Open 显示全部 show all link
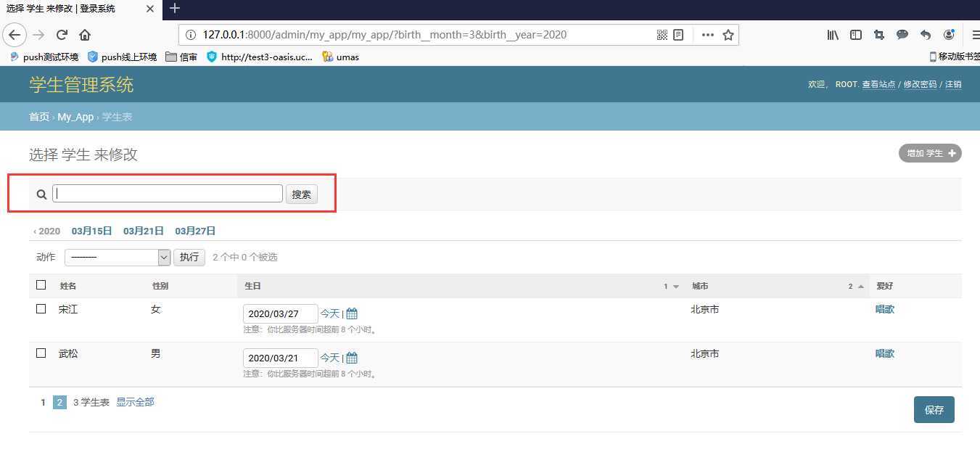The height and width of the screenshot is (476, 980). point(135,402)
